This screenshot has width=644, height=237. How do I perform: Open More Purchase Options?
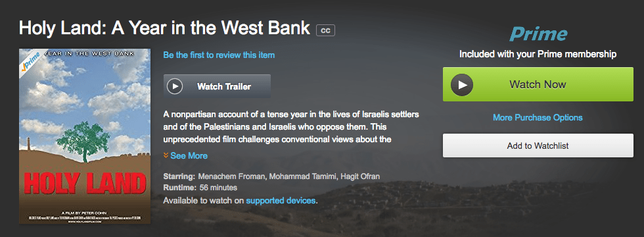(538, 118)
